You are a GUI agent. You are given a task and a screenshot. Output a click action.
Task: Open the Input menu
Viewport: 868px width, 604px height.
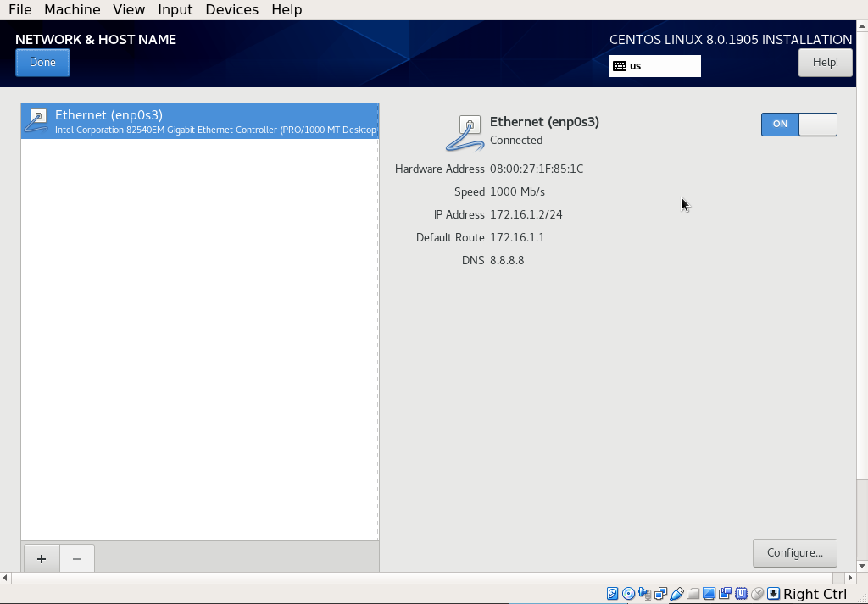tap(175, 9)
